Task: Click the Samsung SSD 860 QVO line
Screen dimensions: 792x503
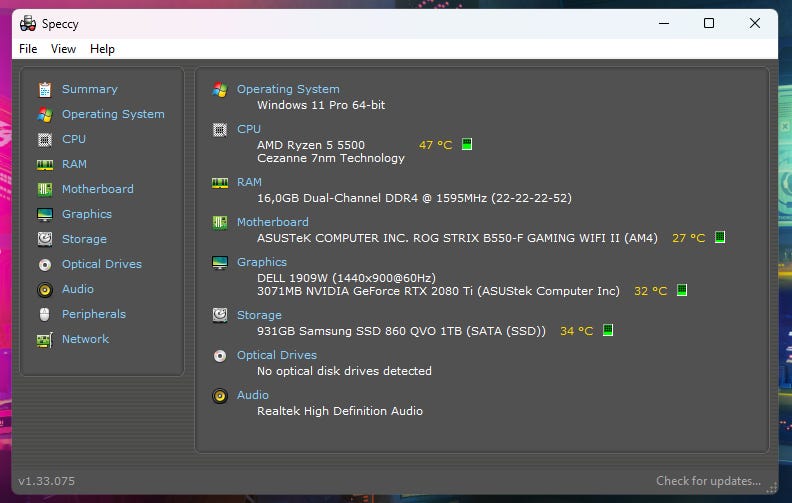Action: tap(401, 331)
